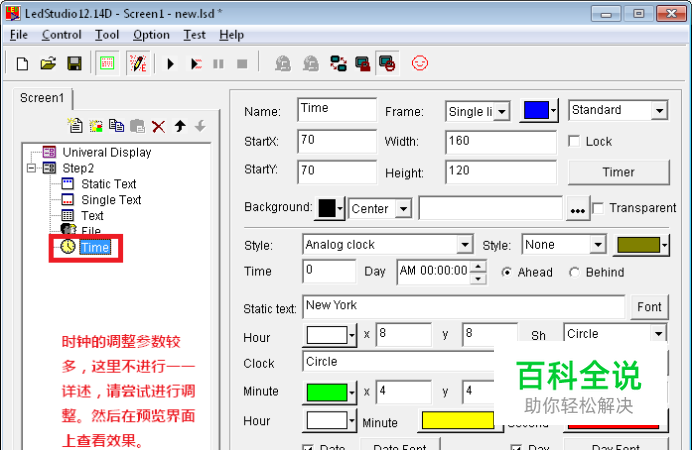The image size is (692, 450).
Task: Open the None style dropdown
Action: (x=598, y=245)
